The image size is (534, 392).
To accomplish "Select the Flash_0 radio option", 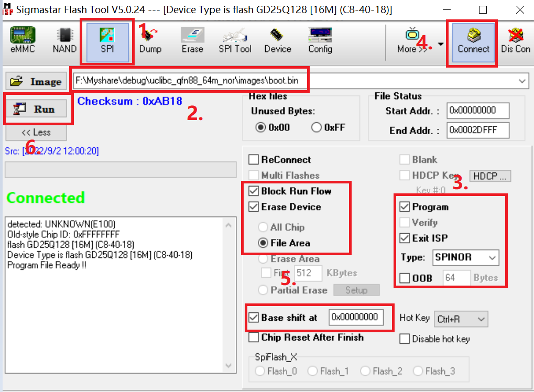I will [x=260, y=371].
